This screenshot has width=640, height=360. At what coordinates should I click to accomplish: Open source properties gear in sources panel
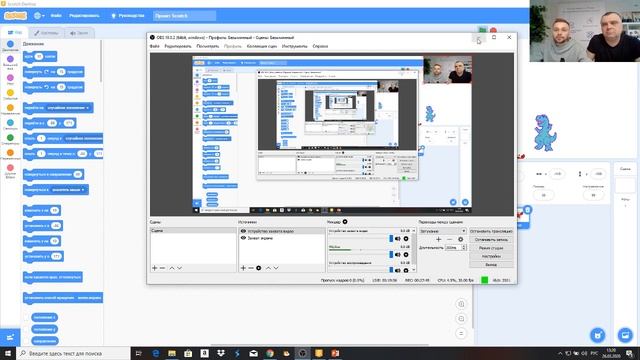[258, 268]
